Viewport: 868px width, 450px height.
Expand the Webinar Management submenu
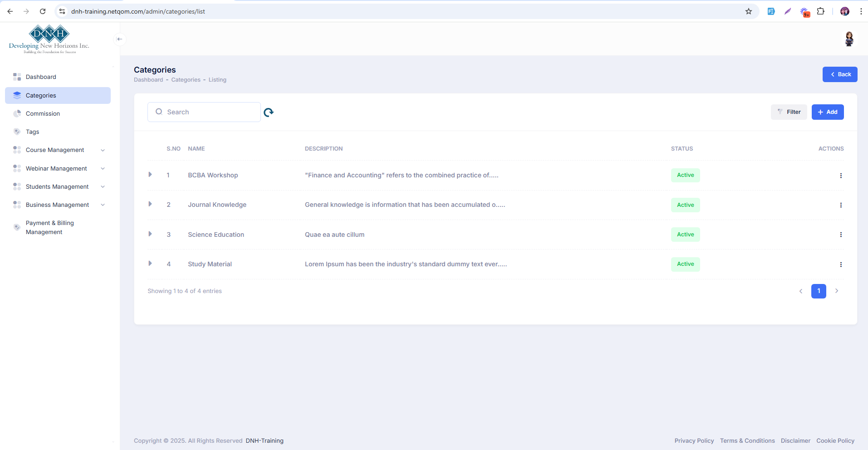pos(58,168)
